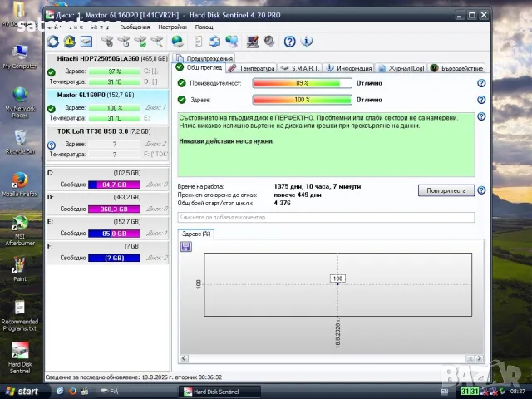Image resolution: width=532 pixels, height=399 pixels.
Task: Click the Windows start button
Action: (22, 392)
